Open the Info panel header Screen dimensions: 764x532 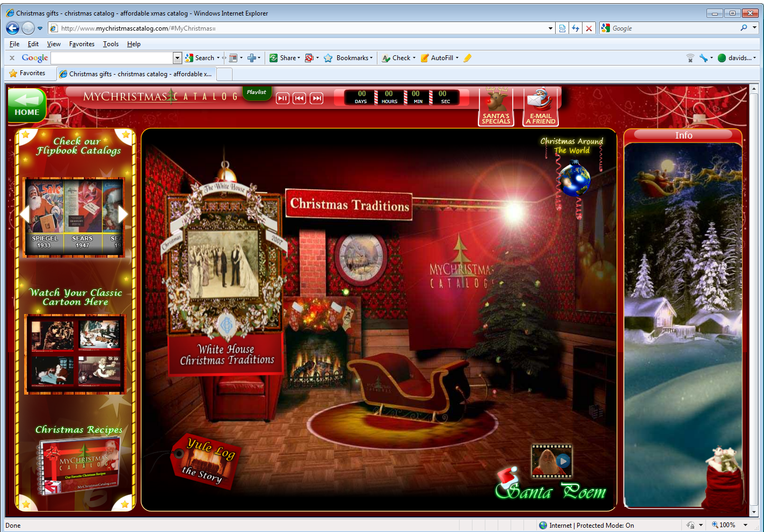tap(683, 135)
